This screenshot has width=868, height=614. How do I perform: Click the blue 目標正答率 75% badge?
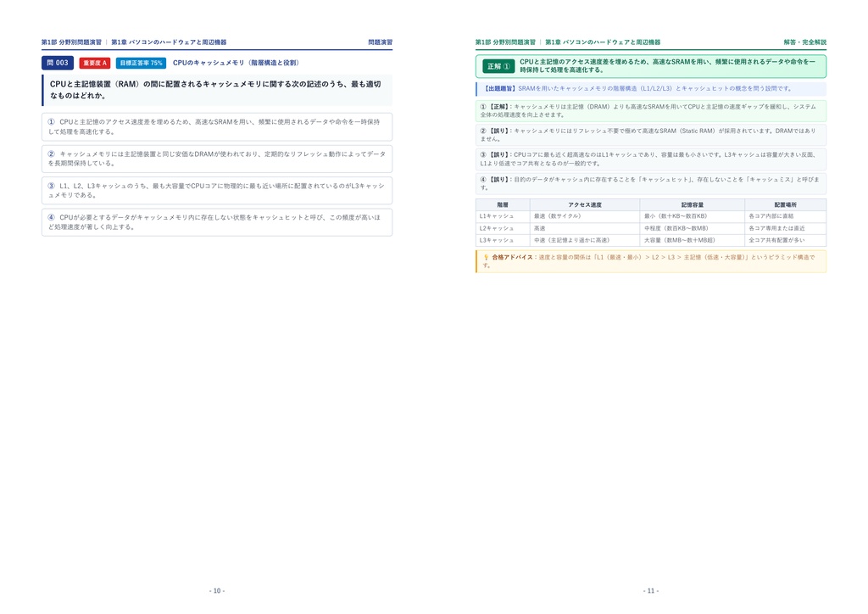click(x=142, y=63)
